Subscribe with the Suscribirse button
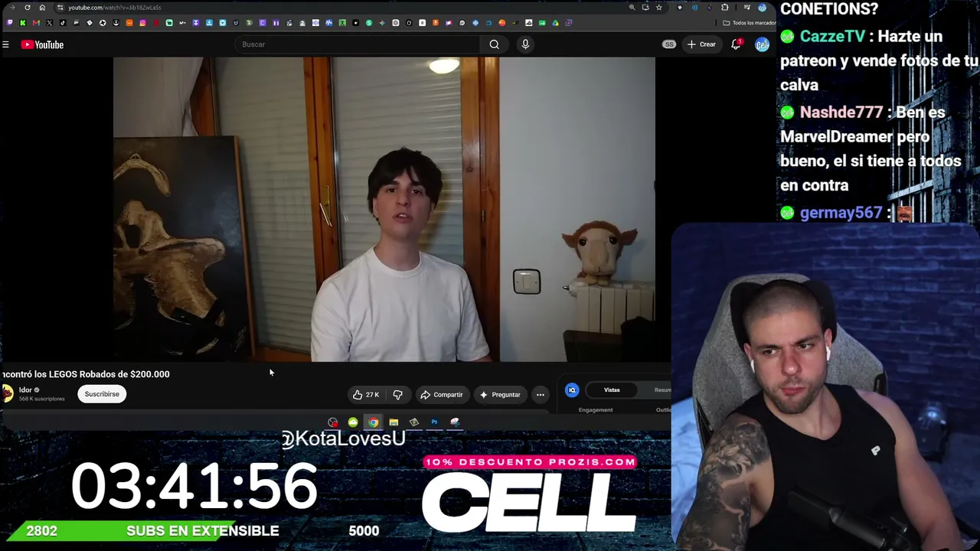Screen dimensions: 980x551 [102, 394]
